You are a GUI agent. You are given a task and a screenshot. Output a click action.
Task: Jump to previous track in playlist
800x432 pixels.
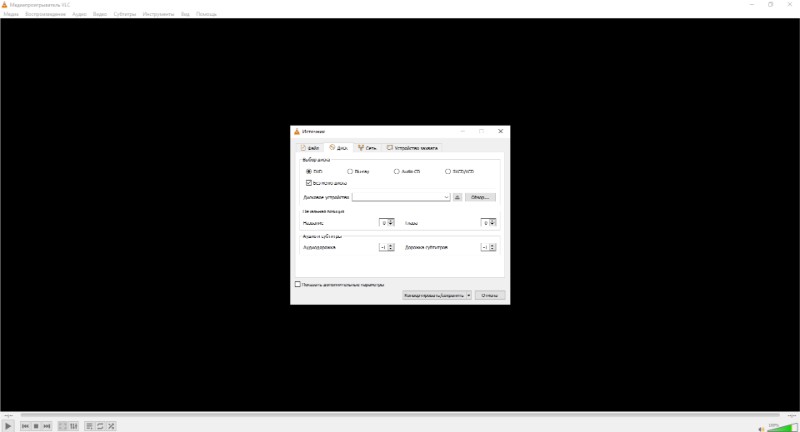[25, 426]
